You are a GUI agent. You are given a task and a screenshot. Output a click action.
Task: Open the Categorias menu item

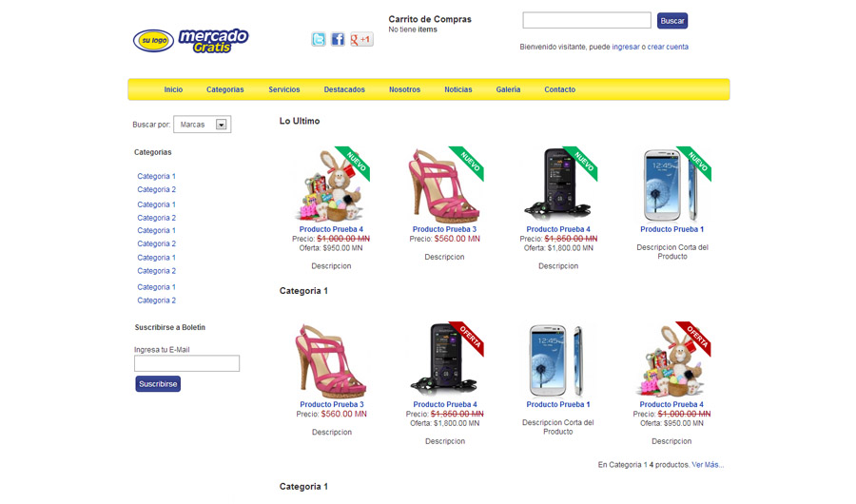point(224,89)
